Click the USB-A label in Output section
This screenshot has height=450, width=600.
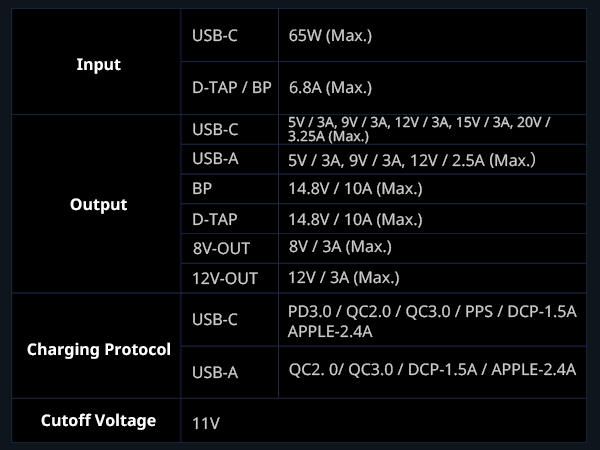(214, 159)
